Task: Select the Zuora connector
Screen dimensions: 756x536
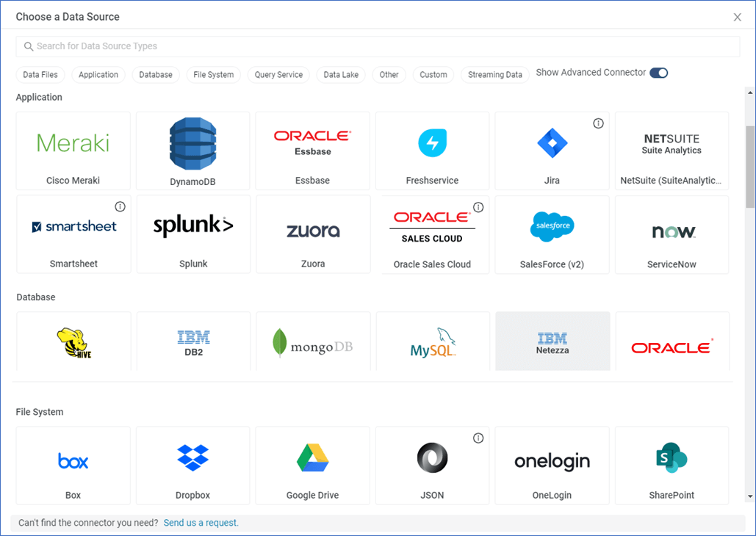Action: pyautogui.click(x=312, y=234)
